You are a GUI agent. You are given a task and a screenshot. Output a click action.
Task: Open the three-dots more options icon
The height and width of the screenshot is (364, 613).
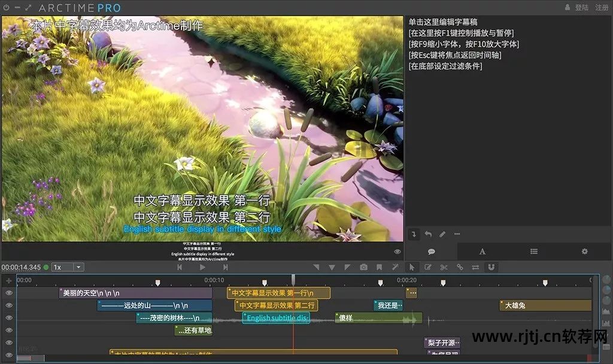tap(457, 234)
